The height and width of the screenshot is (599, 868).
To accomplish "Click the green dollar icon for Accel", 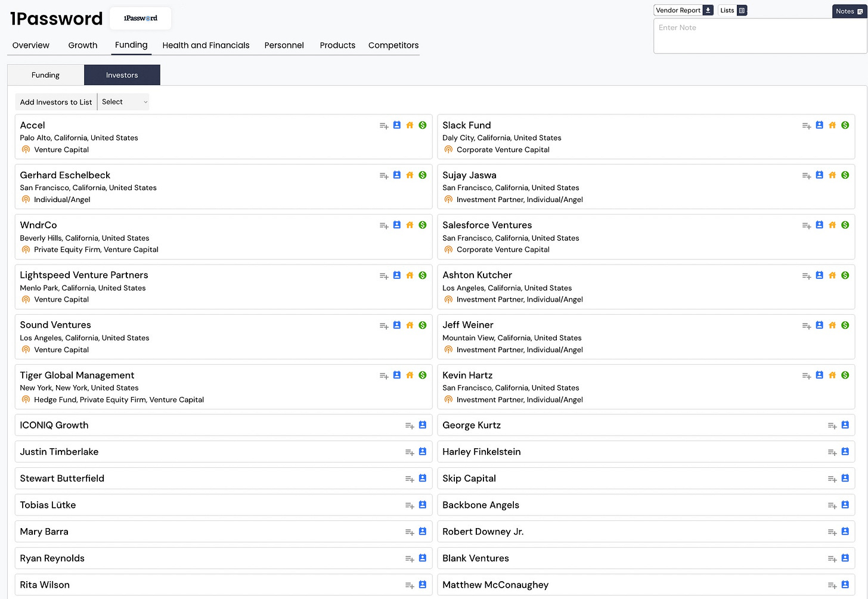I will [423, 125].
